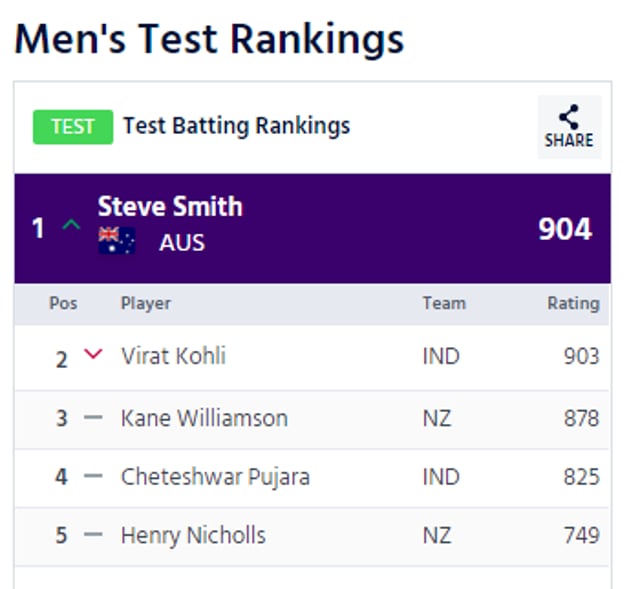
Task: Click the green TEST badge
Action: 73,127
